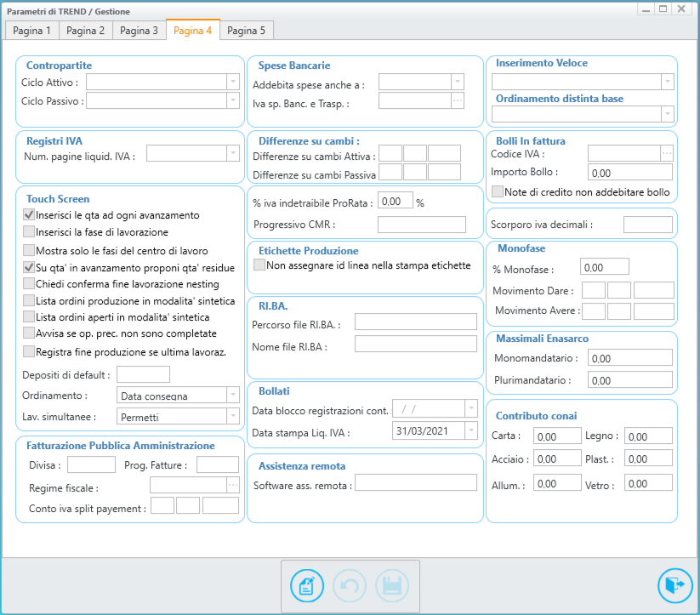Click the Regime fiscale text field

[188, 485]
